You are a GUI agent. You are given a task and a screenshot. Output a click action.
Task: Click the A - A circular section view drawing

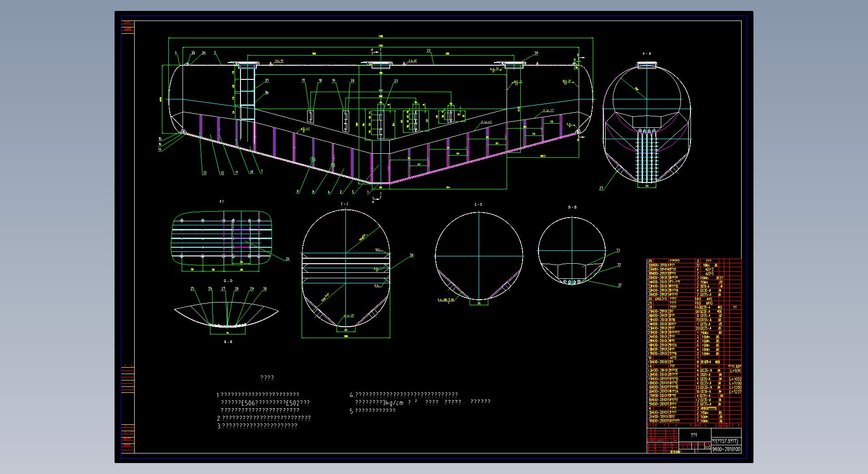click(x=647, y=123)
